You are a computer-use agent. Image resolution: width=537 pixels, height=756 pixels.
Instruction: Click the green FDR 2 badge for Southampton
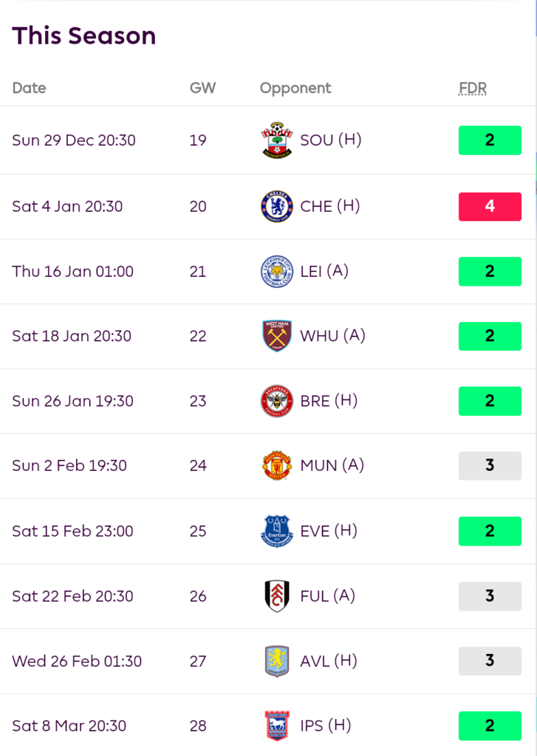(490, 140)
